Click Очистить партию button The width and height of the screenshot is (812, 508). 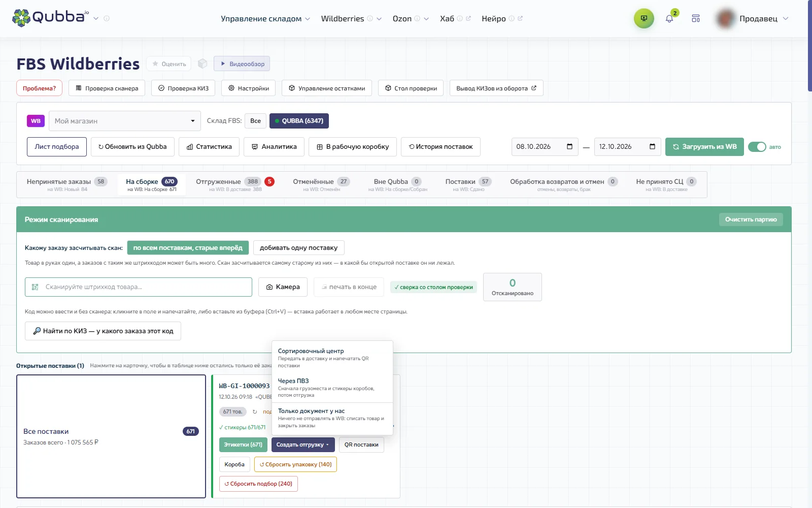(x=751, y=219)
